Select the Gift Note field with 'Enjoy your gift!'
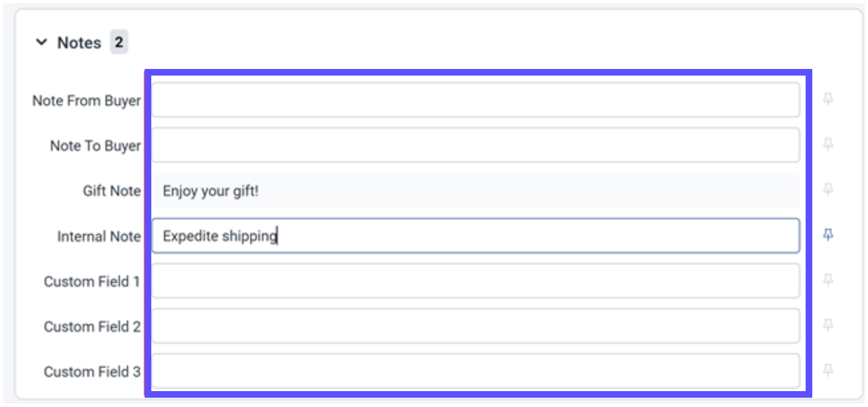This screenshot has height=407, width=868. click(x=475, y=191)
